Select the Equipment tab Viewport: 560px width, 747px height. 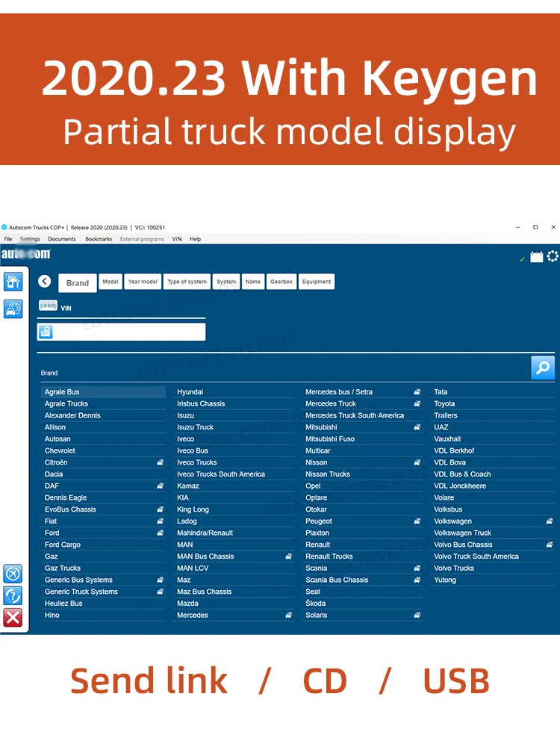pos(316,282)
